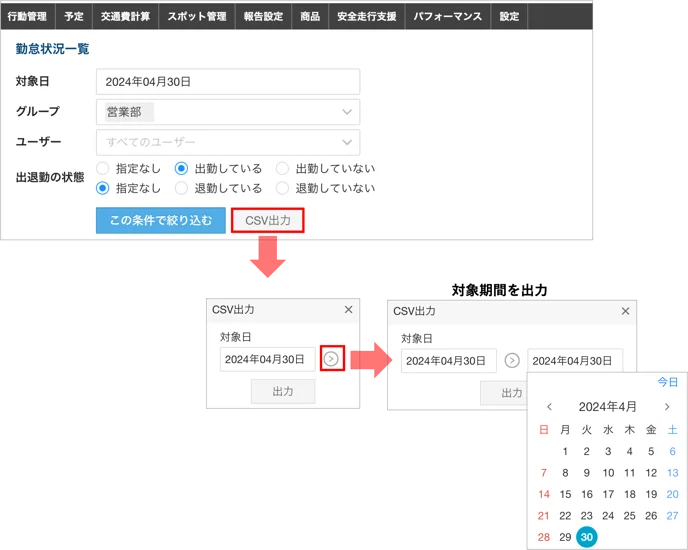Select the attendance 指定なし radio in the 出勤 row
The width and height of the screenshot is (688, 550).
(103, 169)
